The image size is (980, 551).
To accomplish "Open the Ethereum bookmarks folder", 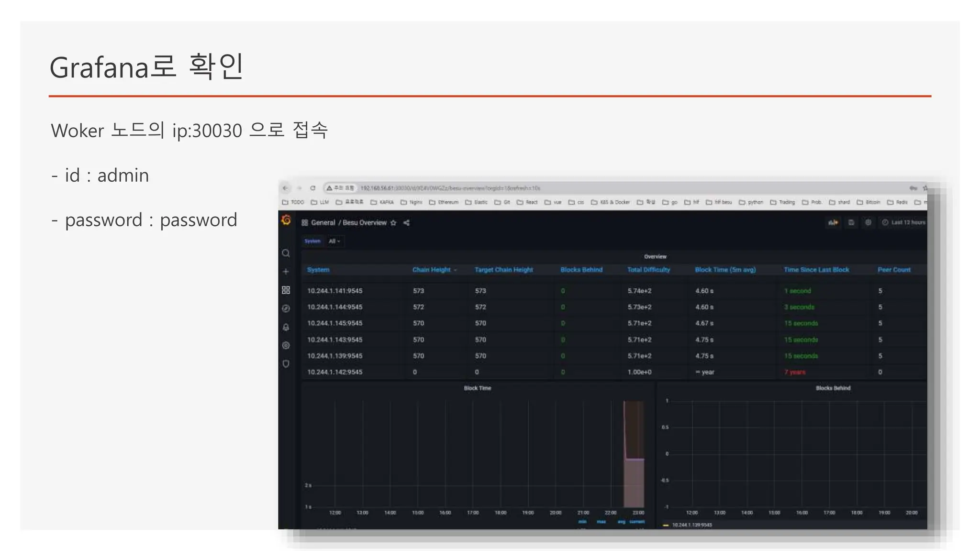I will (444, 202).
